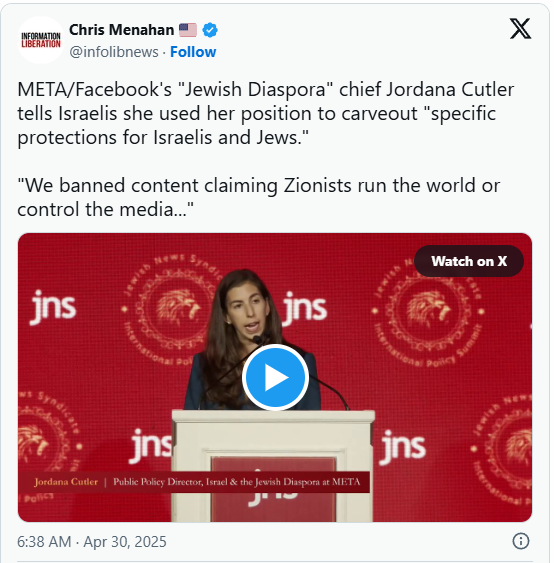Click the quoted "We banned content" paragraph
Screen dimensions: 554x563
pyautogui.click(x=259, y=197)
